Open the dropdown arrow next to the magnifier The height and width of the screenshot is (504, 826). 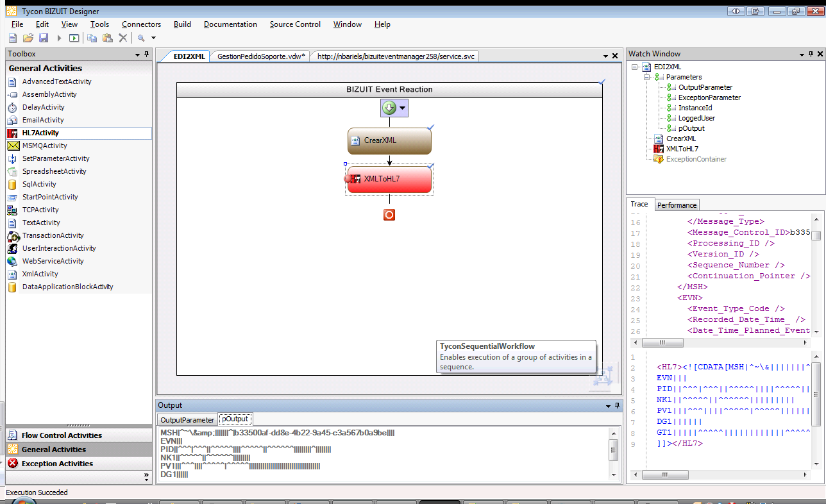[153, 38]
